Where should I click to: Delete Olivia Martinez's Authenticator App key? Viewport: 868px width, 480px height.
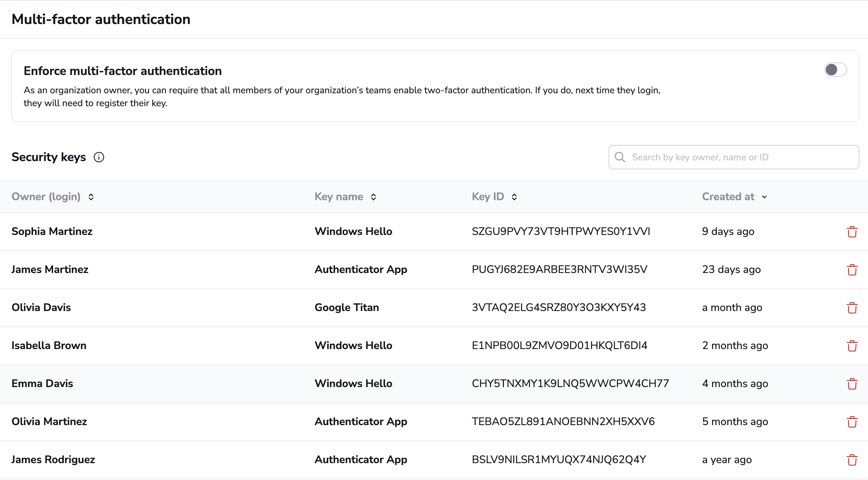point(852,422)
